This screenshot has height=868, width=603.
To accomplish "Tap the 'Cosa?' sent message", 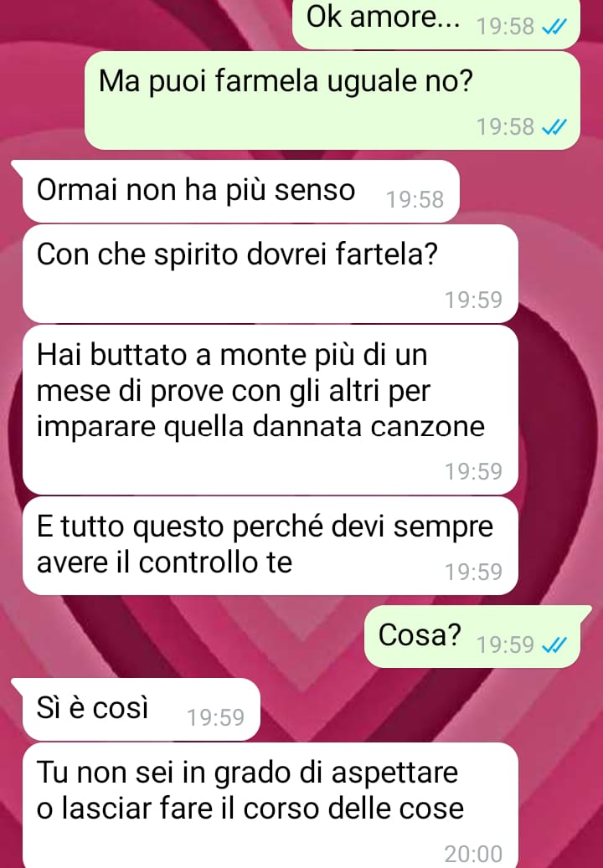I will [x=472, y=636].
